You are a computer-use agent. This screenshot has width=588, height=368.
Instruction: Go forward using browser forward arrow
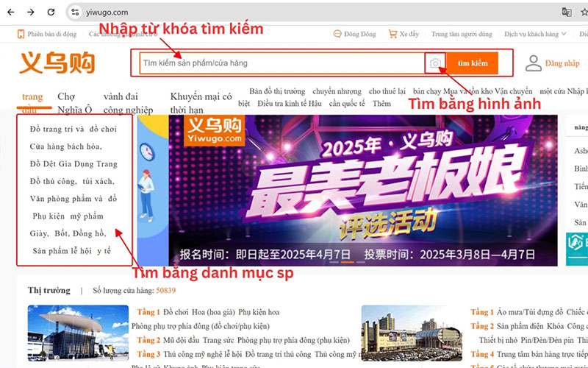point(31,12)
